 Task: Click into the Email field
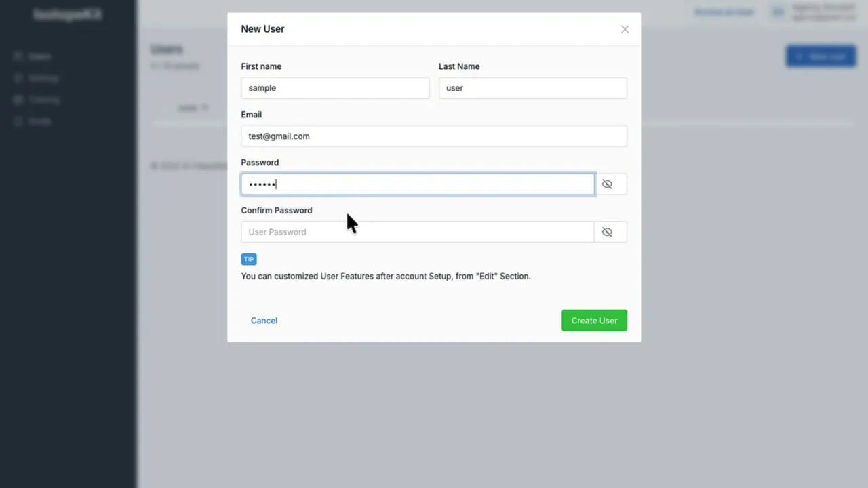[x=434, y=136]
